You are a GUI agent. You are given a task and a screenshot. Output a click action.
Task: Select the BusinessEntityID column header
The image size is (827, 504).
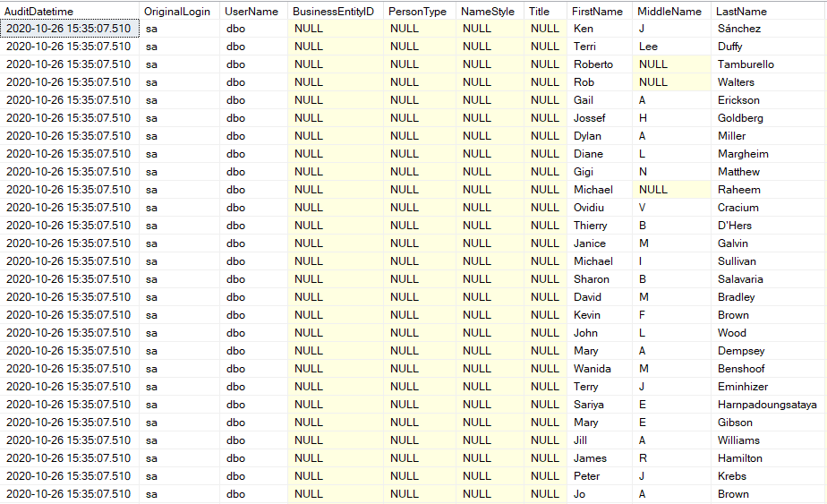point(334,11)
